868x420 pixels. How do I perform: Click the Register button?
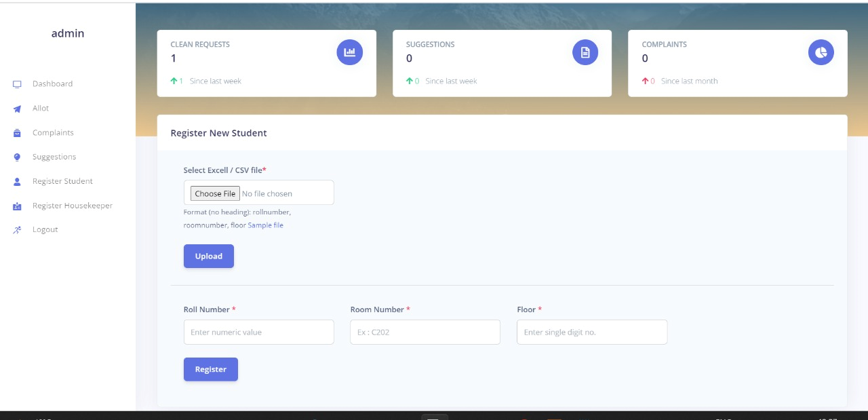coord(211,369)
